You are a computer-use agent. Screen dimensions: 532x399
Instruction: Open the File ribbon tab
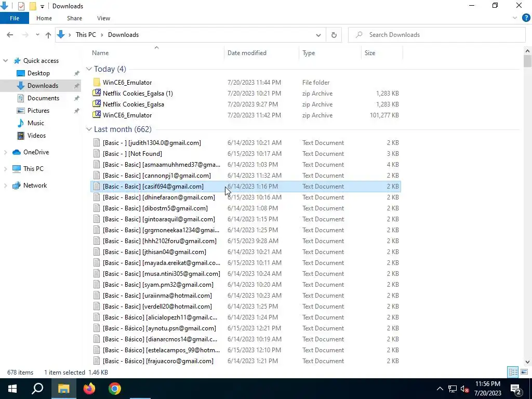pos(14,18)
